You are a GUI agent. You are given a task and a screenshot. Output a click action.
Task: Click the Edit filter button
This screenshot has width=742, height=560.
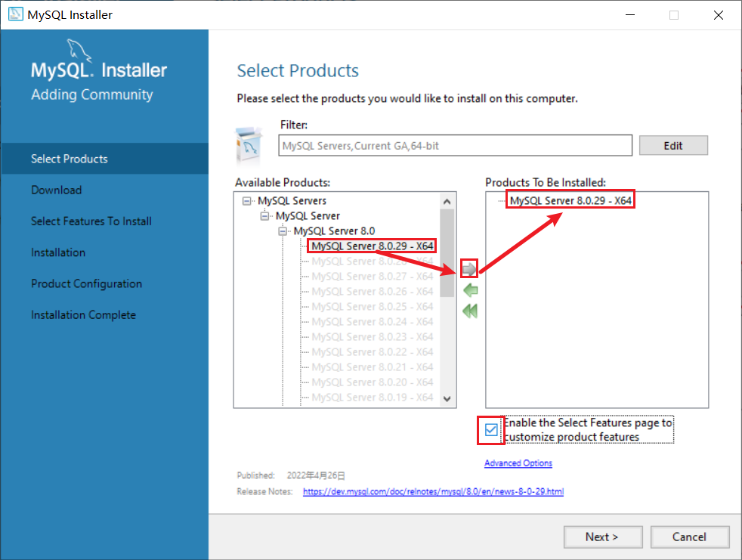point(673,145)
